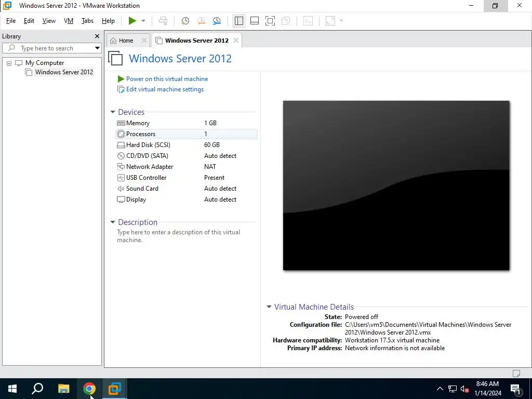Select the Sound Card device row
The height and width of the screenshot is (399, 532).
(187, 188)
